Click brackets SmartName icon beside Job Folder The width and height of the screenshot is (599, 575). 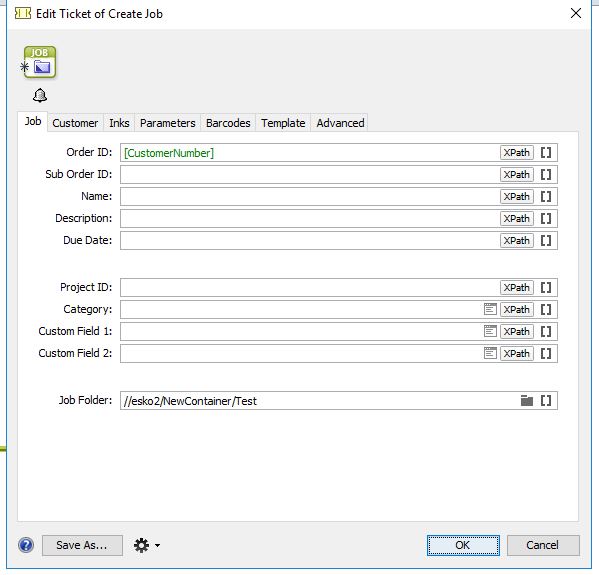pos(546,401)
